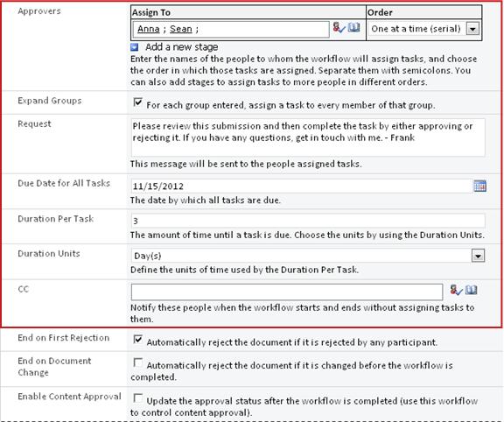Screen dimensions: 504x422
Task: Open the calendar date picker icon
Action: pyautogui.click(x=479, y=186)
